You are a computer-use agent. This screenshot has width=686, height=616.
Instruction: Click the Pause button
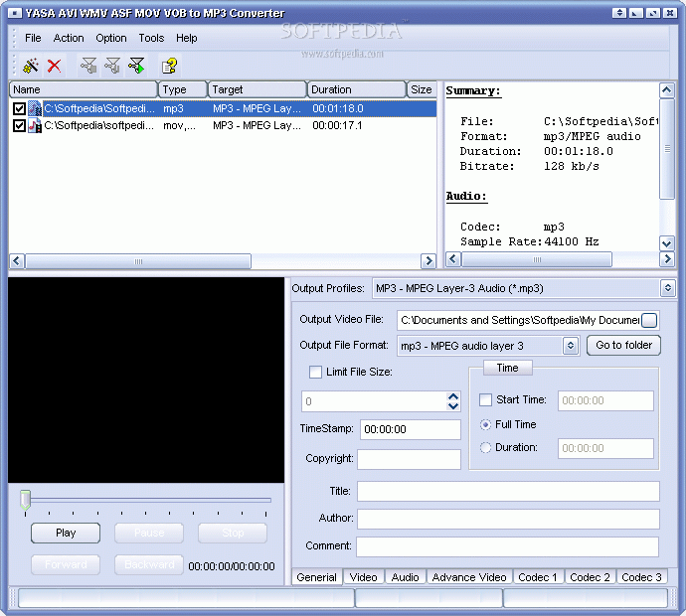[x=149, y=533]
